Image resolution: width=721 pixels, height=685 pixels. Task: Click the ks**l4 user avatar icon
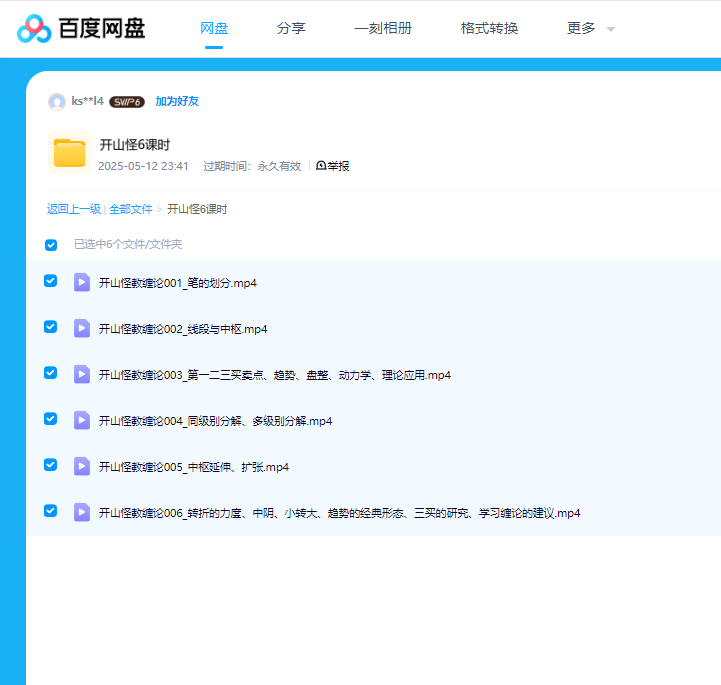tap(57, 102)
